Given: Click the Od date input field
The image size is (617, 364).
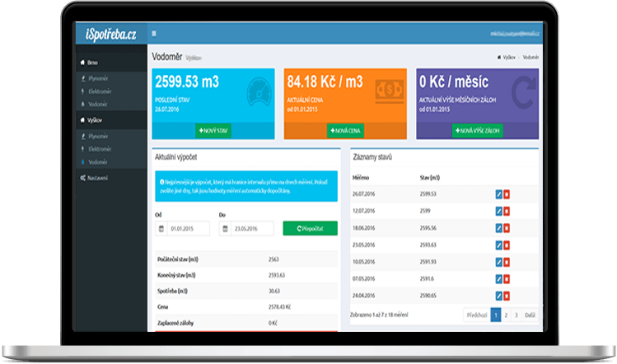Looking at the screenshot, I should point(185,228).
